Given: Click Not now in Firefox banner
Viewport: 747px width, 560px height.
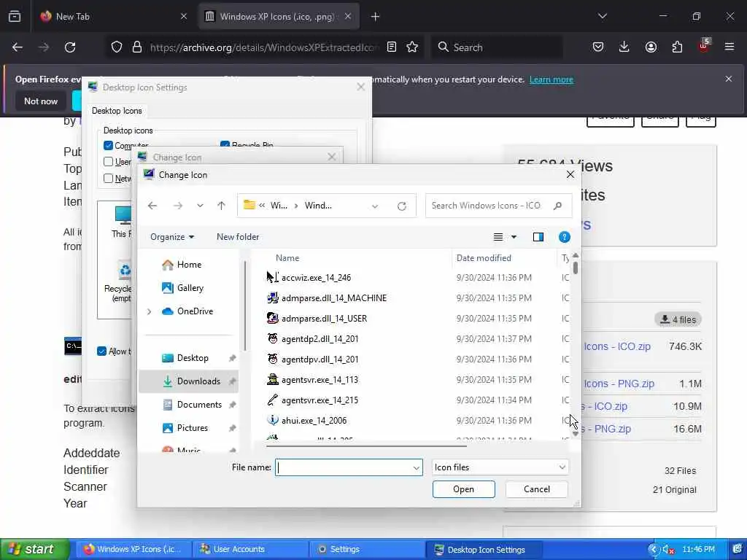Looking at the screenshot, I should [x=41, y=101].
